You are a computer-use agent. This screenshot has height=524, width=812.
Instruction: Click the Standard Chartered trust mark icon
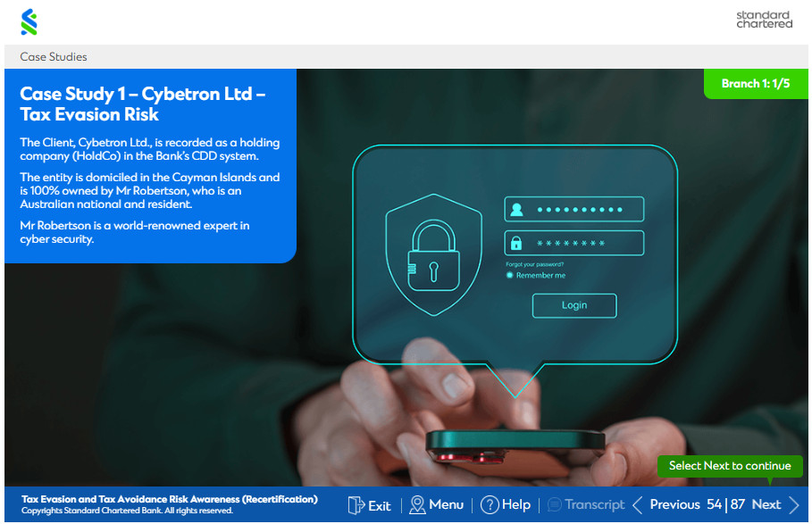tap(29, 22)
